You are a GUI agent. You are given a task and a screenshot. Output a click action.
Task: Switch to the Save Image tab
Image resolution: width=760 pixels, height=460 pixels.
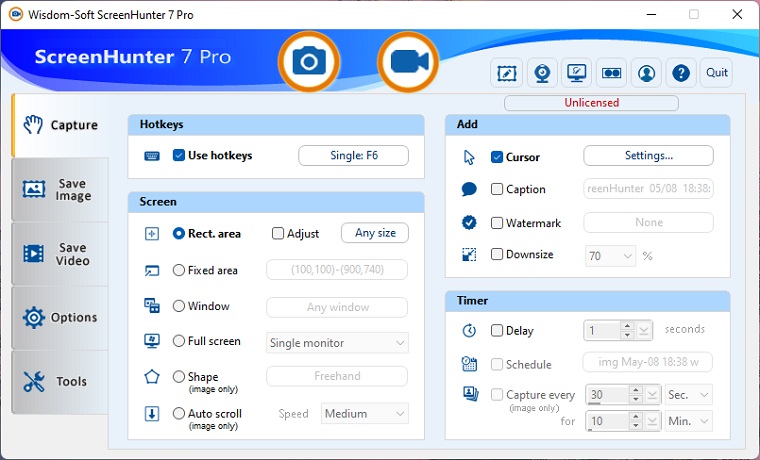(60, 190)
